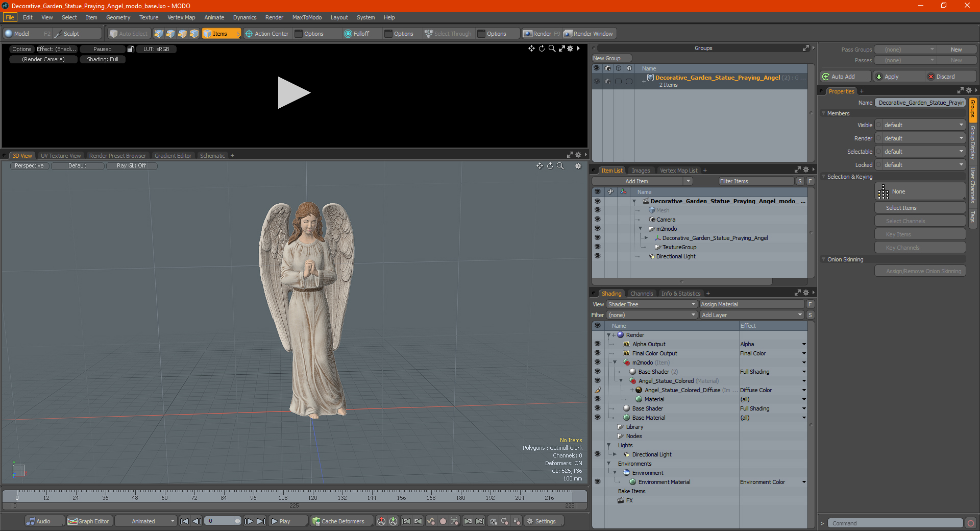Toggle visibility of Base Material layer
This screenshot has height=531, width=980.
(x=597, y=417)
